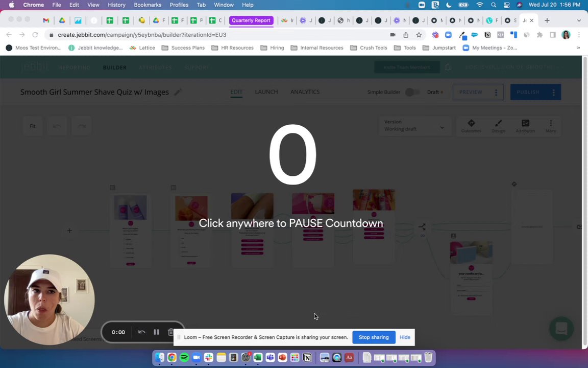This screenshot has width=588, height=368.
Task: Switch to the EDIT tab
Action: coord(236,92)
